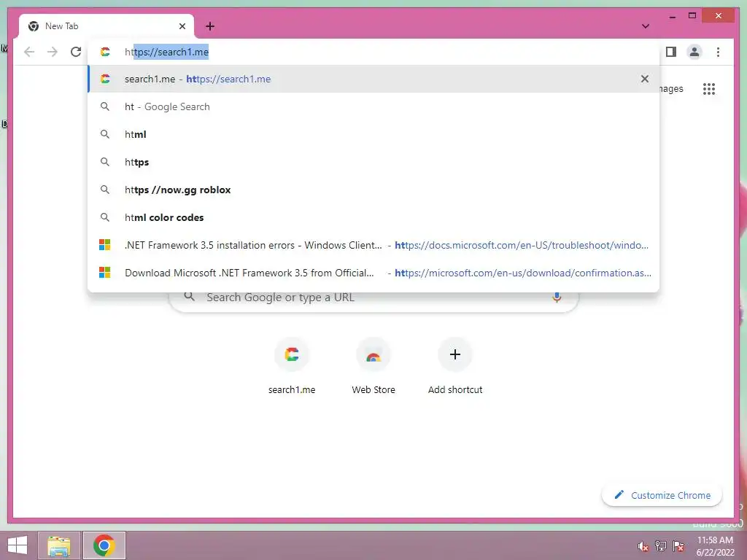Choose the search1.me URL suggestion
Screen dimensions: 747x560
pos(373,79)
